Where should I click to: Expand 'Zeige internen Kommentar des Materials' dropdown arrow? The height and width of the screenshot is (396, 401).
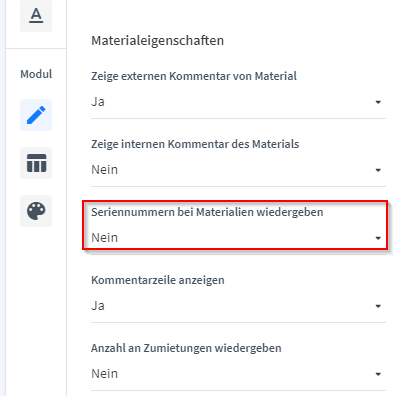378,170
